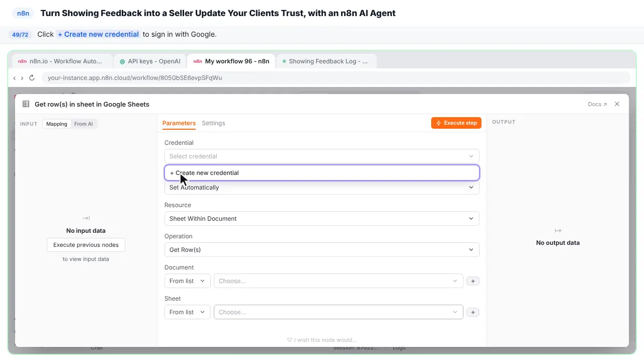
Task: Click the Execute step button
Action: (x=456, y=123)
